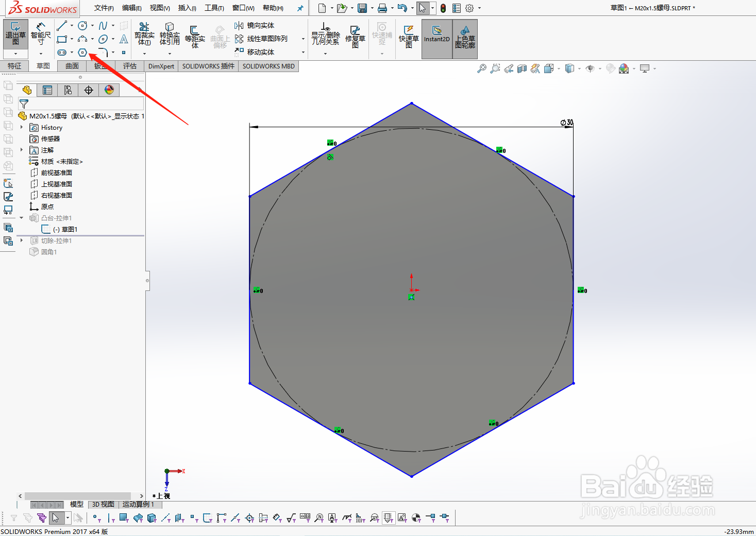Switch to the 3D 视图 bottom tab

tap(103, 505)
